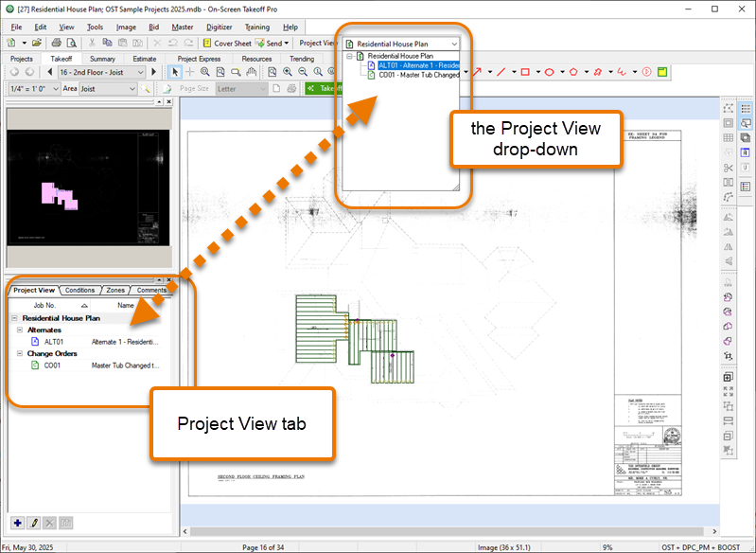Select the red freehand scribble tool
The image size is (756, 553).
[622, 72]
